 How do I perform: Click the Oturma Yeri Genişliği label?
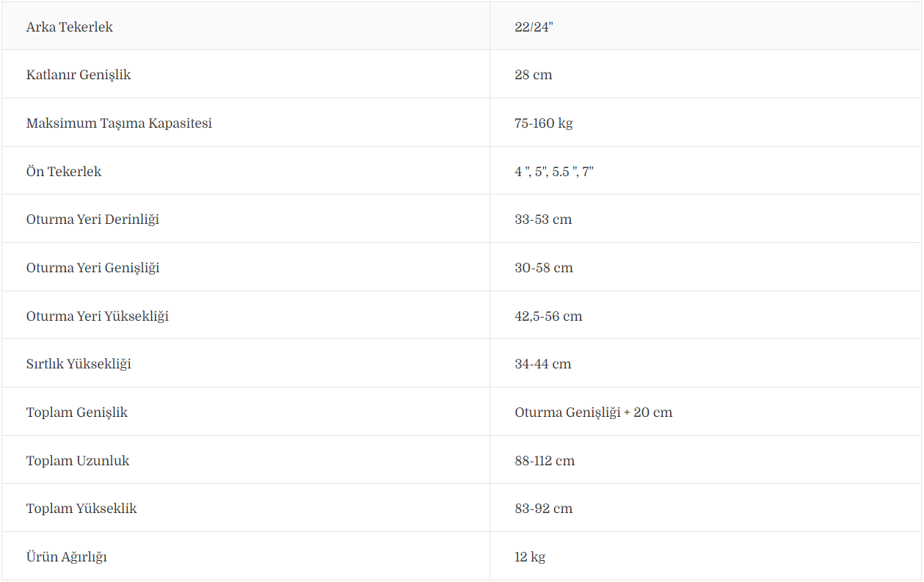[93, 268]
